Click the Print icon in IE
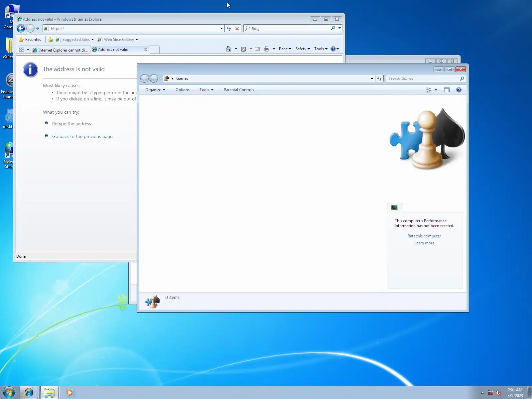 click(x=267, y=49)
